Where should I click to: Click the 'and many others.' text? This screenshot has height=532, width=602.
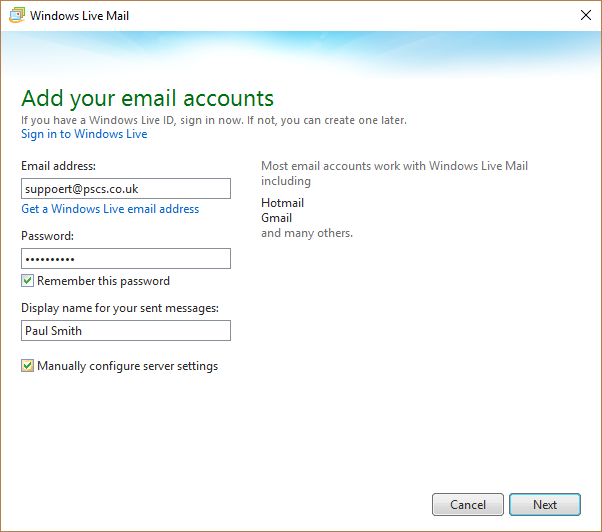tap(307, 233)
